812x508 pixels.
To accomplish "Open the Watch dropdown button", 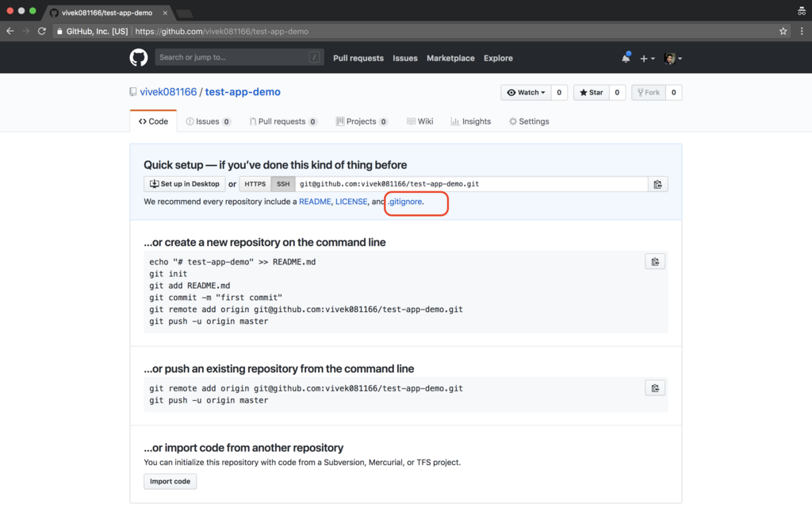I will coord(527,92).
